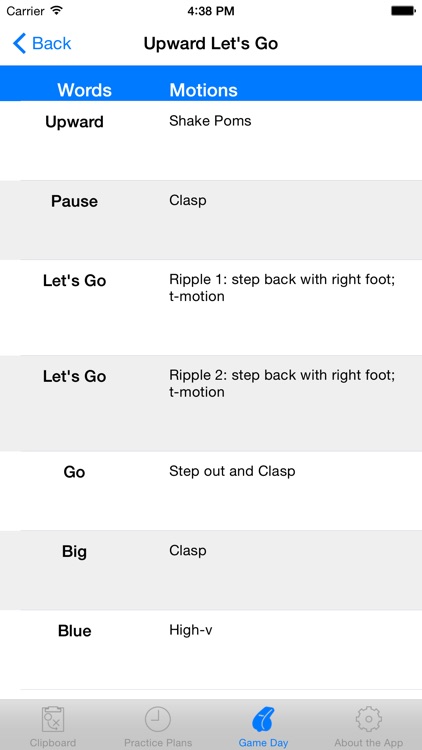Open About the App gear icon
Viewport: 422px width, 750px height.
tap(368, 719)
